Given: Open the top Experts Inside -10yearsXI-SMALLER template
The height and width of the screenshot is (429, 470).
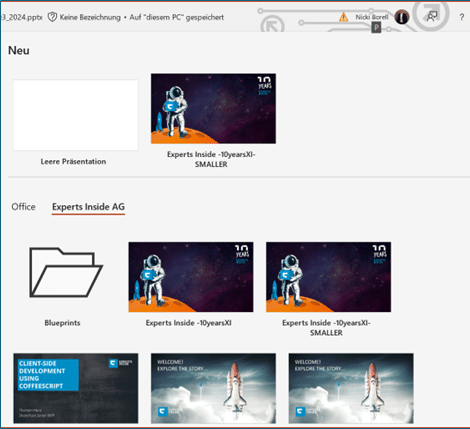Looking at the screenshot, I should tap(213, 109).
